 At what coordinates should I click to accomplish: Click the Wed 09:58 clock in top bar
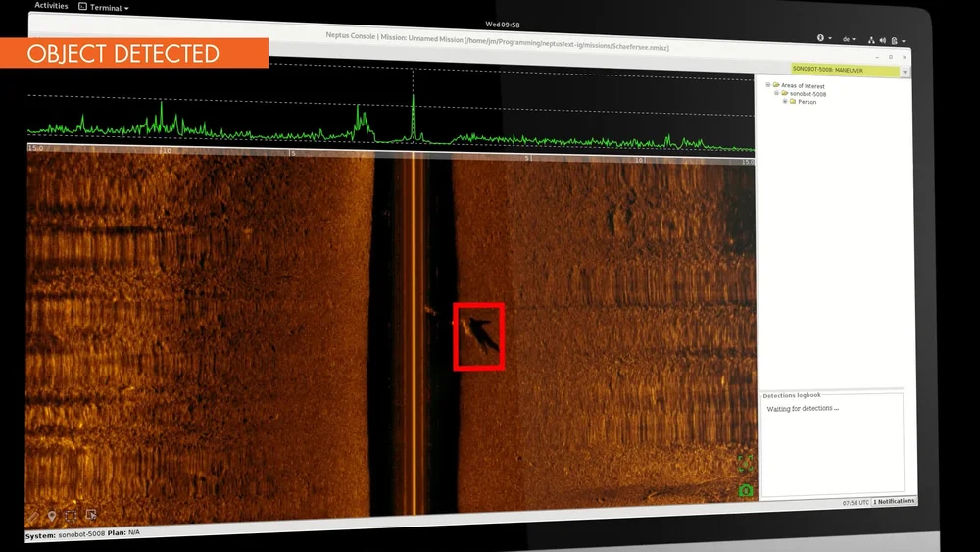[503, 25]
